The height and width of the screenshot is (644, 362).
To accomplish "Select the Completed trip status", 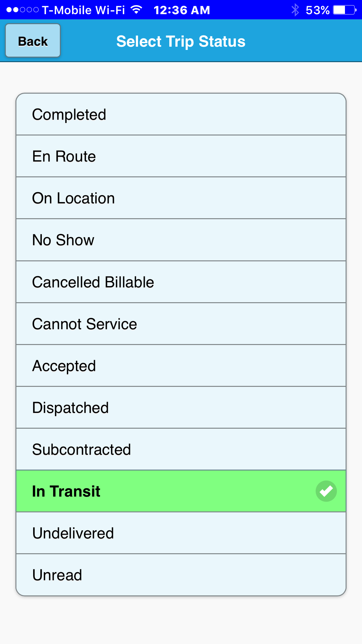I will pyautogui.click(x=181, y=114).
